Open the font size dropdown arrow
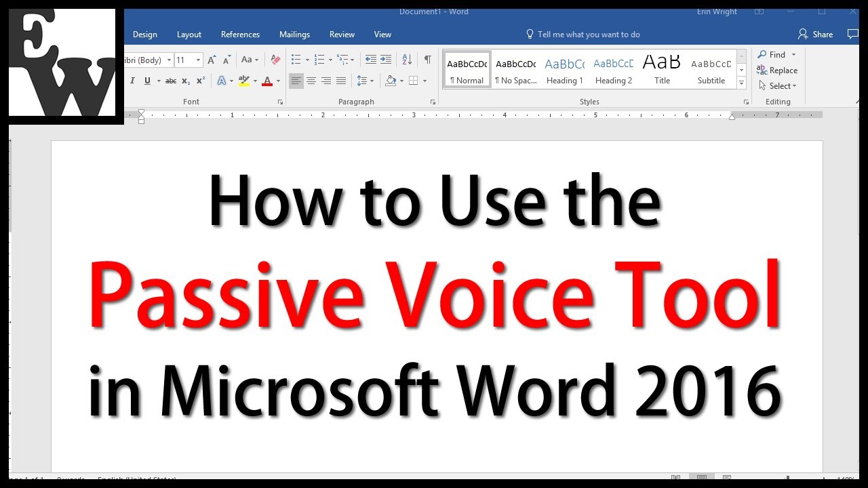The width and height of the screenshot is (868, 488). point(199,60)
